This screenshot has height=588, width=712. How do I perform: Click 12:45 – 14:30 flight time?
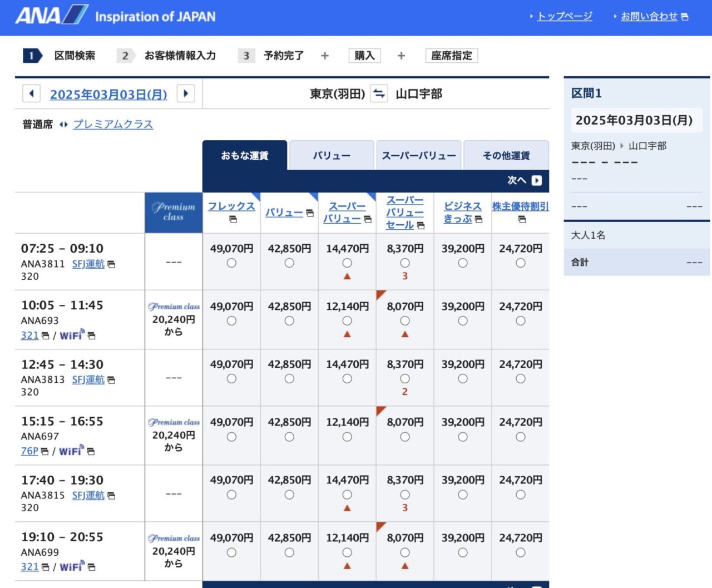[x=62, y=364]
